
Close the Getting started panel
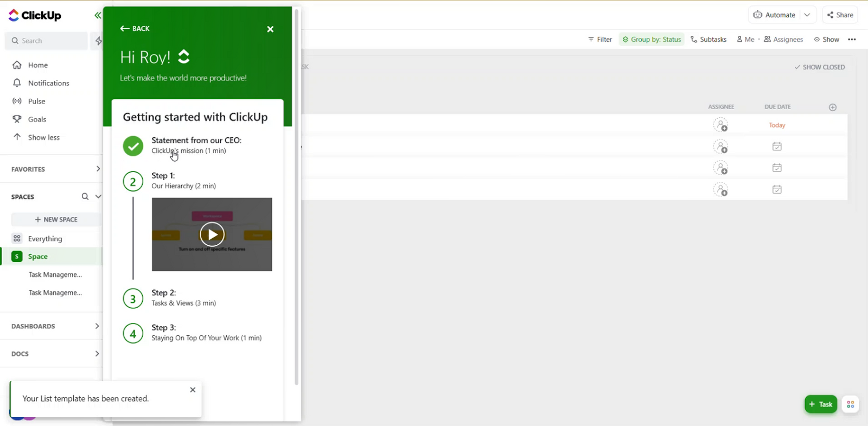(270, 29)
